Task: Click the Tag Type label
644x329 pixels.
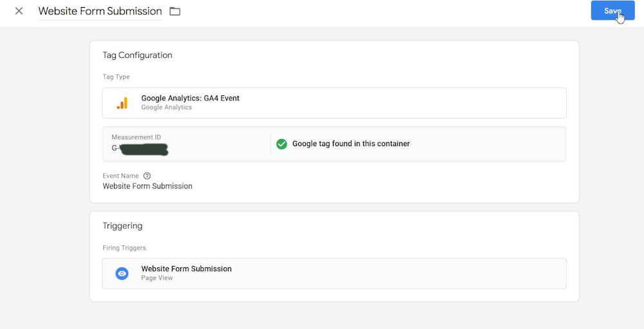Action: point(116,77)
